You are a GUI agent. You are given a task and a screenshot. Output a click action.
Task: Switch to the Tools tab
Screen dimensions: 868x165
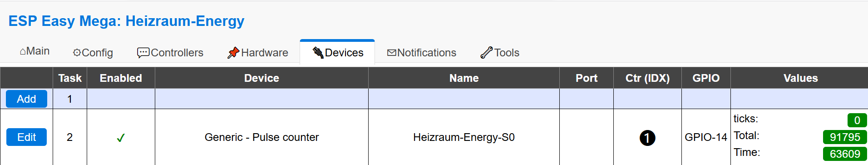pyautogui.click(x=500, y=53)
